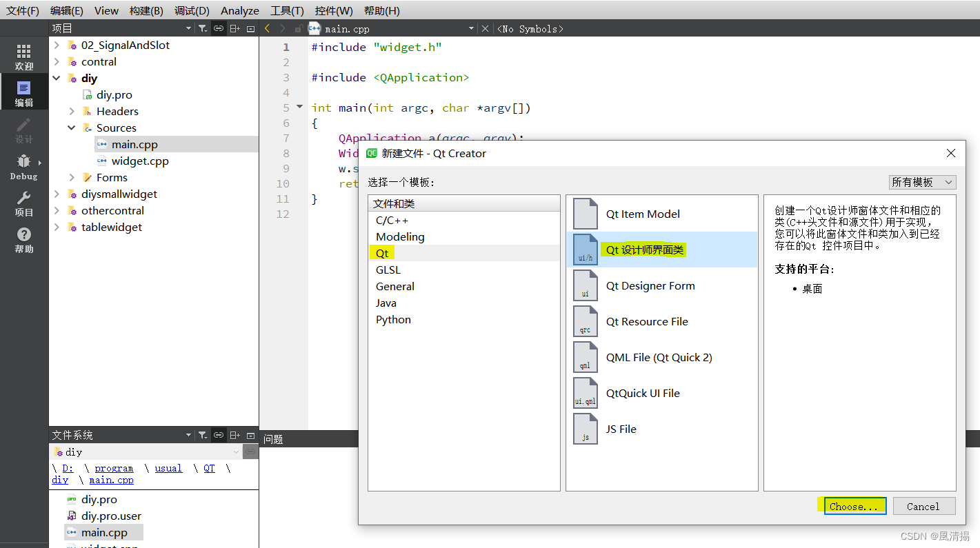980x548 pixels.
Task: Click the 'usual' breadcrumb link
Action: (168, 468)
